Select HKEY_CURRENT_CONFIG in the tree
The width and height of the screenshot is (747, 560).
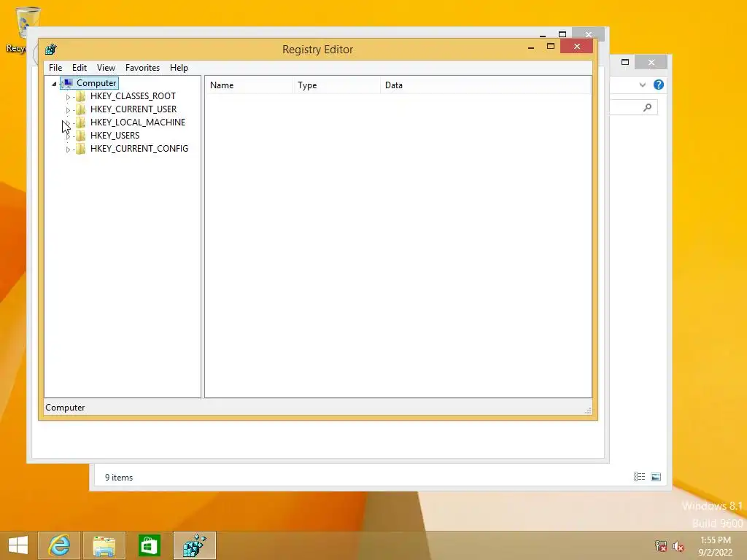tap(139, 149)
